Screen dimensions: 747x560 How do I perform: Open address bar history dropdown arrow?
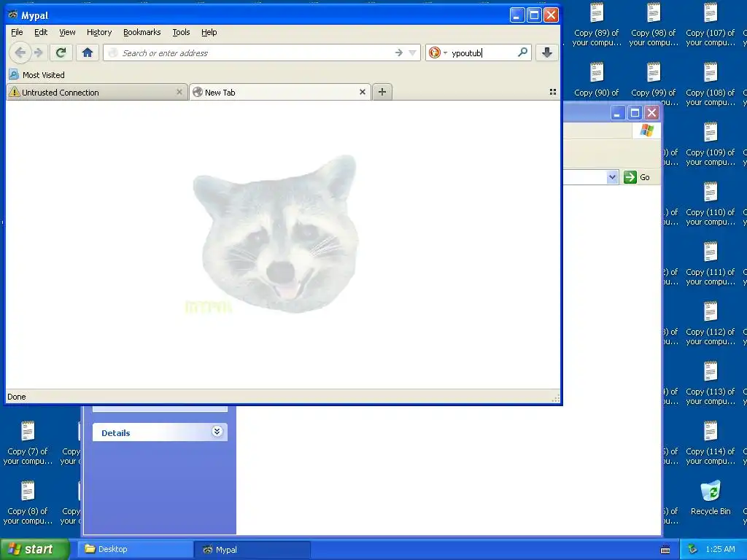pyautogui.click(x=413, y=52)
